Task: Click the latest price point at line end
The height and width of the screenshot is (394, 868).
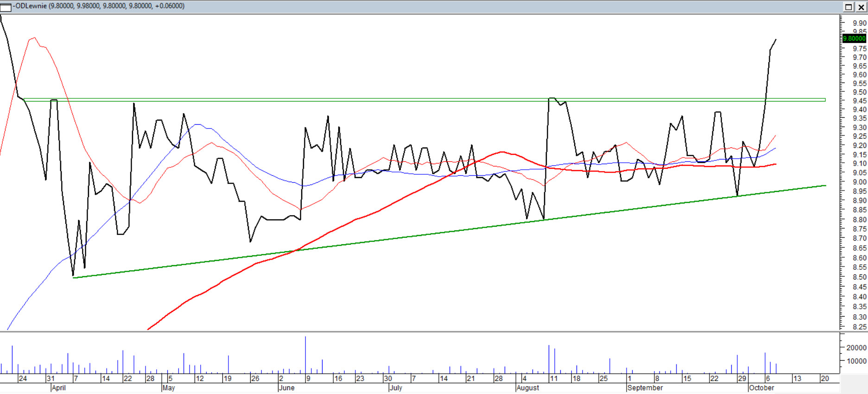Action: click(776, 40)
